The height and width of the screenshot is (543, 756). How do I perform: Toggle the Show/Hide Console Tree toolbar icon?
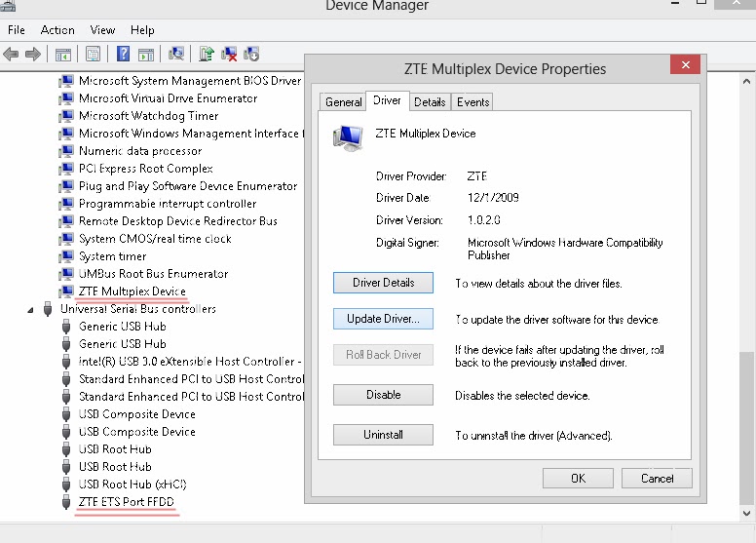(x=63, y=55)
